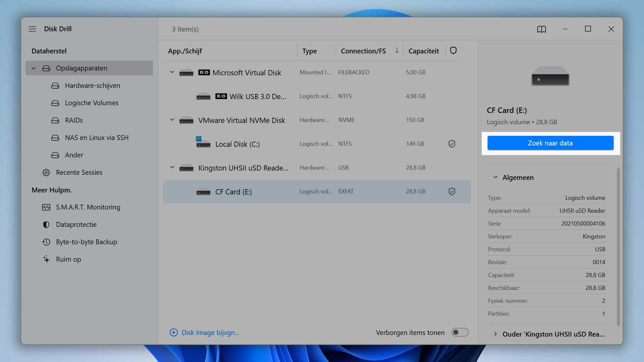Image resolution: width=644 pixels, height=362 pixels.
Task: Click the large drive image above CF Card (E:)
Action: [x=550, y=76]
